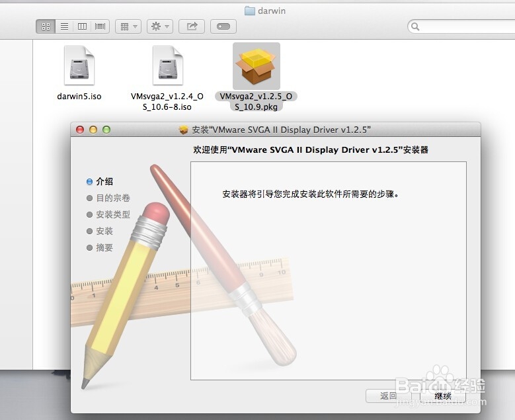Image resolution: width=515 pixels, height=420 pixels.
Task: Switch Finder to list view
Action: (x=64, y=26)
